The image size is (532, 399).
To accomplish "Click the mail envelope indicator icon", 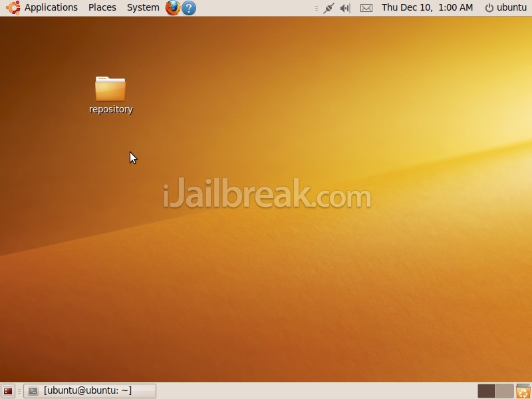I will pos(366,8).
